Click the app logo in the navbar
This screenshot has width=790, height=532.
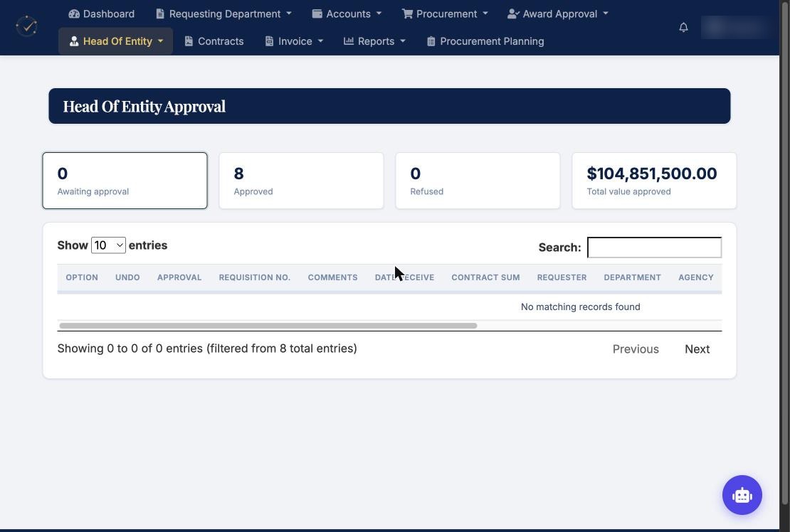click(27, 27)
